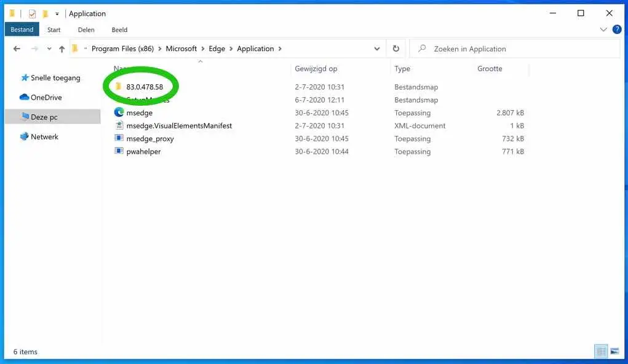The height and width of the screenshot is (364, 628).
Task: Select Deze pc in navigation pane
Action: tap(52, 117)
